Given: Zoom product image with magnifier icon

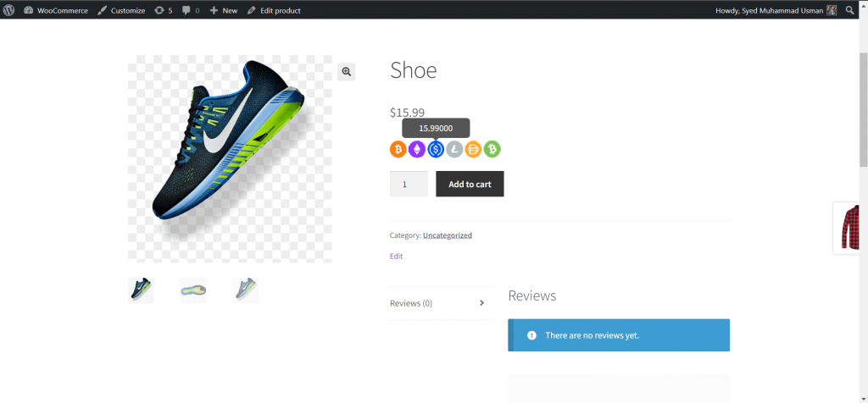Looking at the screenshot, I should click(346, 72).
